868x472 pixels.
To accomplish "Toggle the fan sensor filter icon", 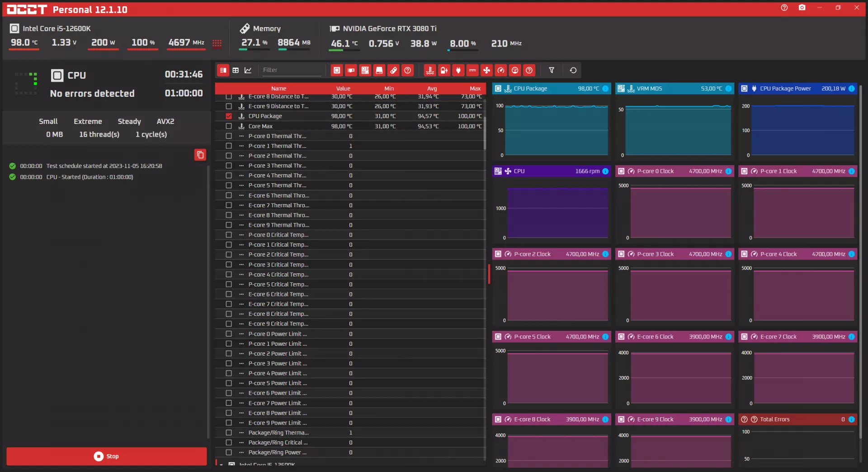I will point(486,70).
